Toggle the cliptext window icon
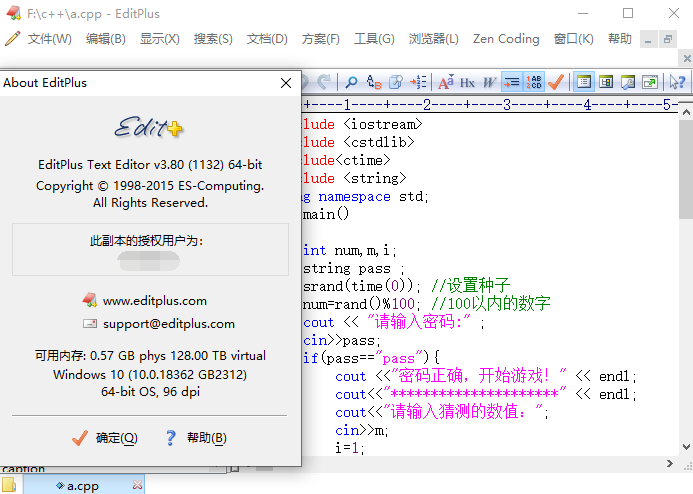The height and width of the screenshot is (494, 693). 606,82
